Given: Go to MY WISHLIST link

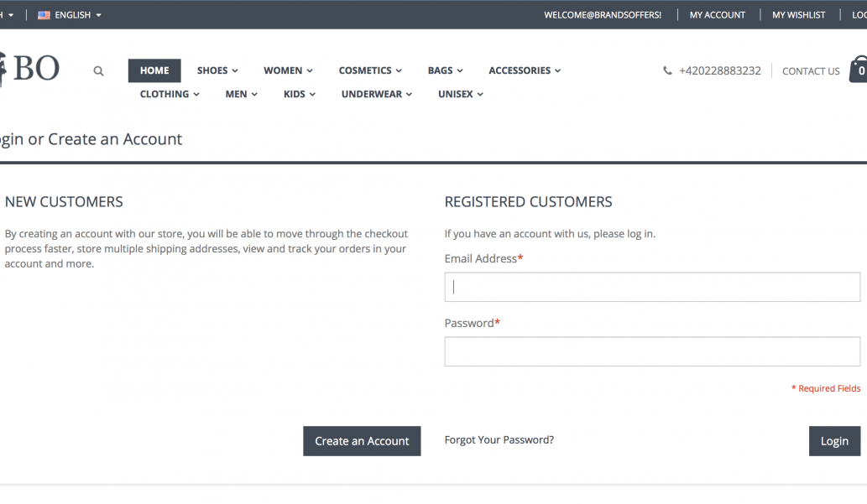Looking at the screenshot, I should (x=798, y=15).
